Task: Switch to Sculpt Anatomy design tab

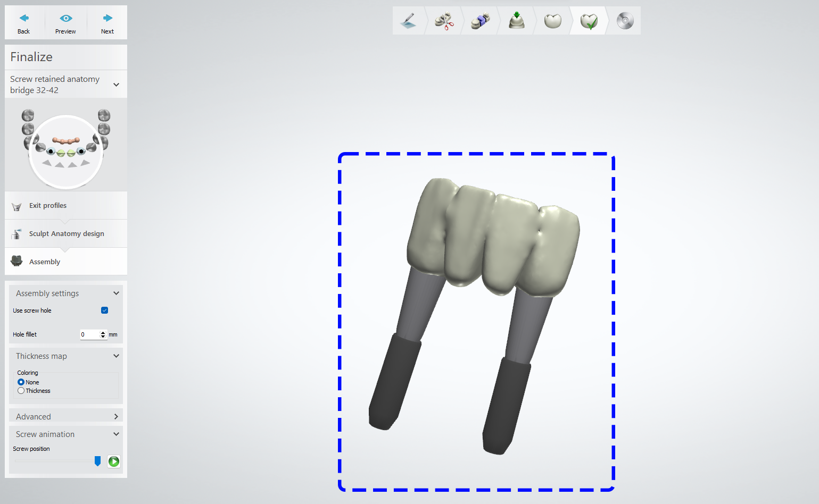Action: (66, 234)
